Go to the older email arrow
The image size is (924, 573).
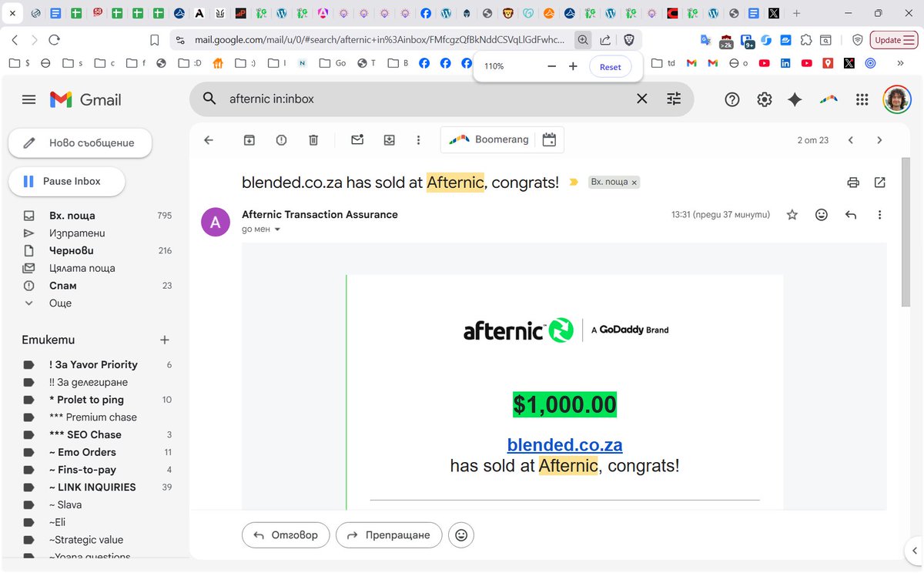click(x=879, y=140)
